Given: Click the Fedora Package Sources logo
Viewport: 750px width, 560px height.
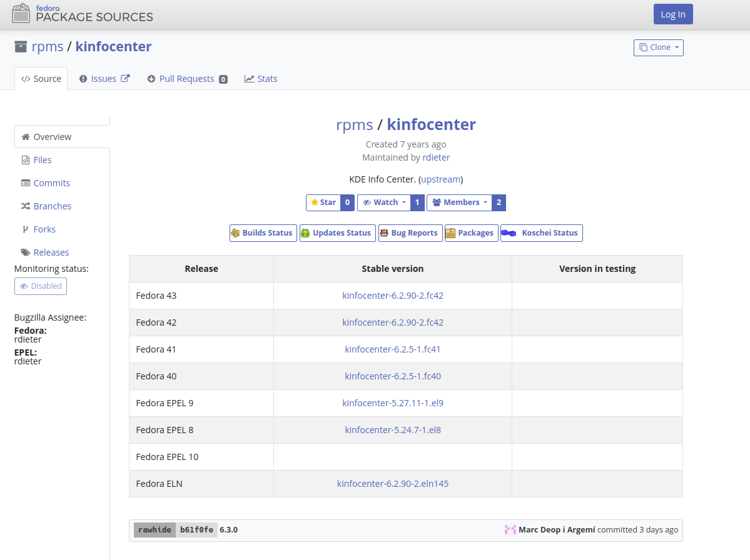Looking at the screenshot, I should (x=83, y=13).
